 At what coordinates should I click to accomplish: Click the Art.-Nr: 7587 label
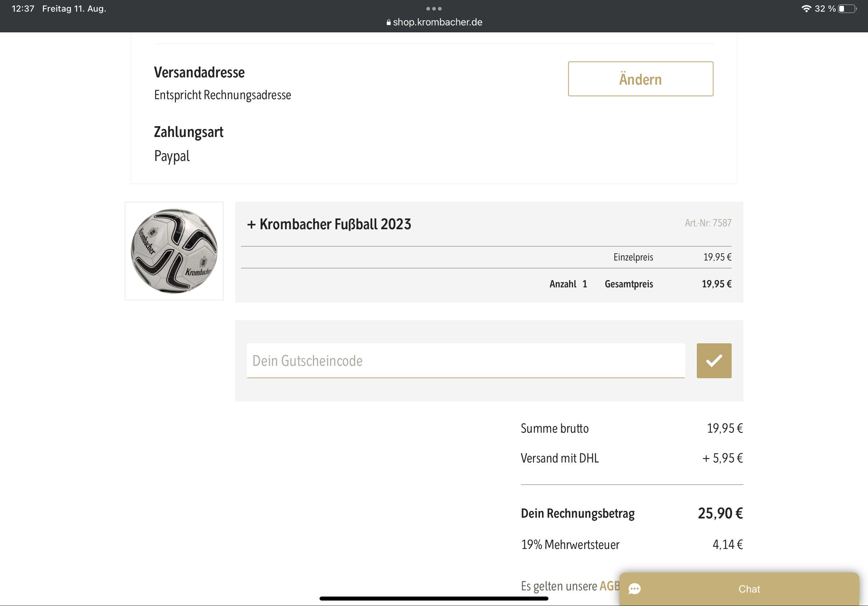tap(708, 223)
